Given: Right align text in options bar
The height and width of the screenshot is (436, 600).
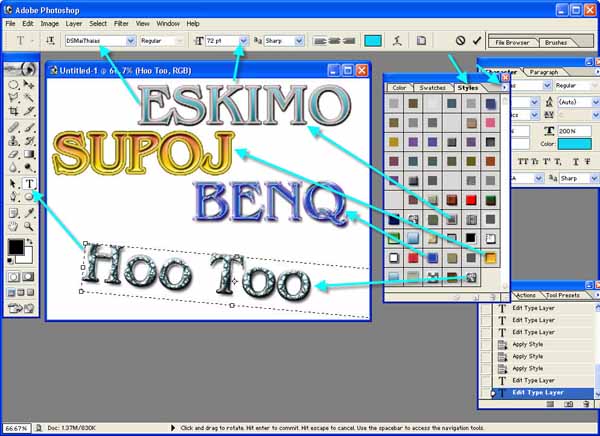Looking at the screenshot, I should tap(348, 41).
